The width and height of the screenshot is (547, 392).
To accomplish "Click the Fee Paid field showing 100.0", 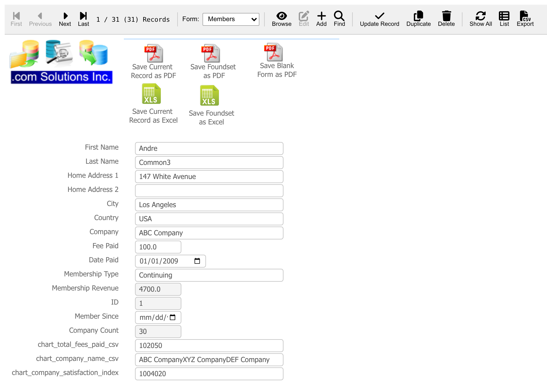I will [158, 247].
